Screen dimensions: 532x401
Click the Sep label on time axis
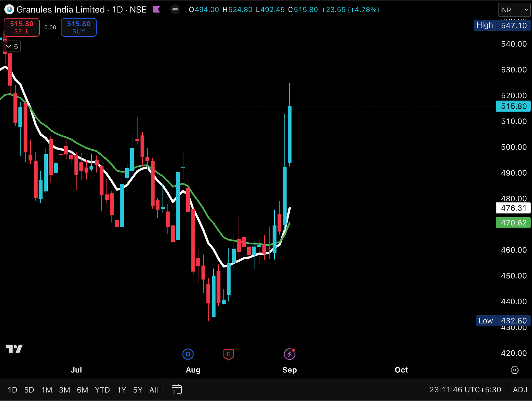pos(290,370)
